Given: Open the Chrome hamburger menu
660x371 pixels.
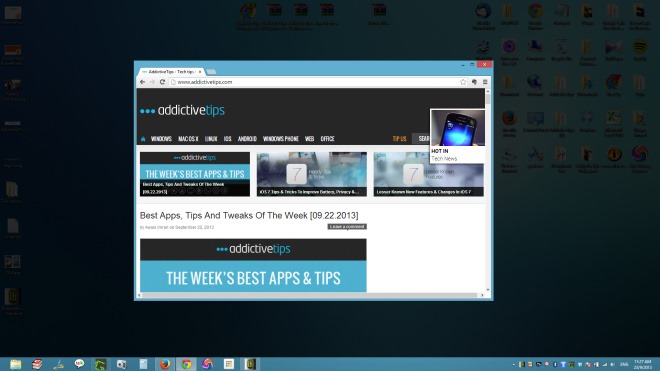Looking at the screenshot, I should click(485, 82).
